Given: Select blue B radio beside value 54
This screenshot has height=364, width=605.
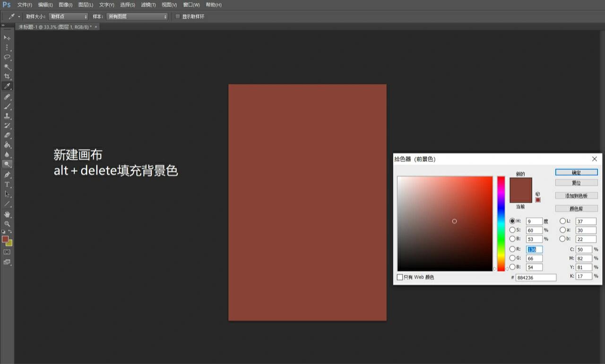Looking at the screenshot, I should tap(512, 267).
